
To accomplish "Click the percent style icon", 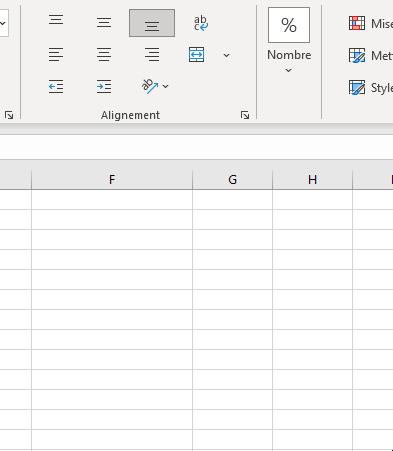I will point(289,25).
